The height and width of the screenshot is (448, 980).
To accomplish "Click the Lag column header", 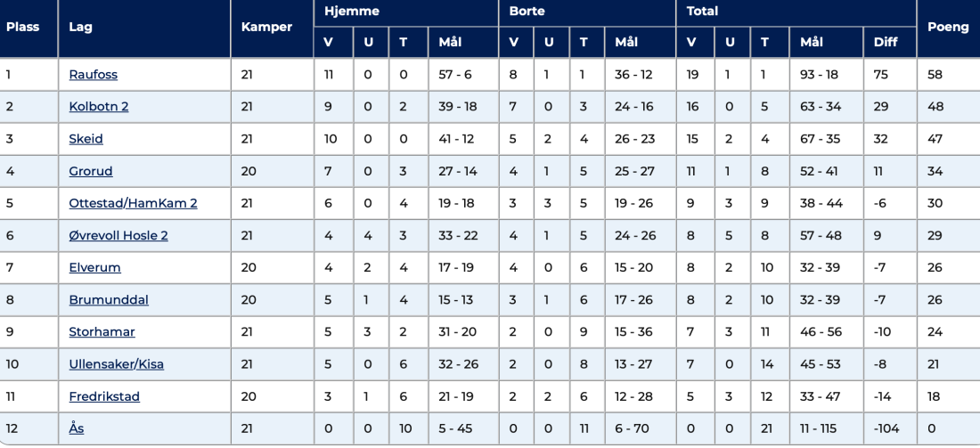I will click(80, 28).
